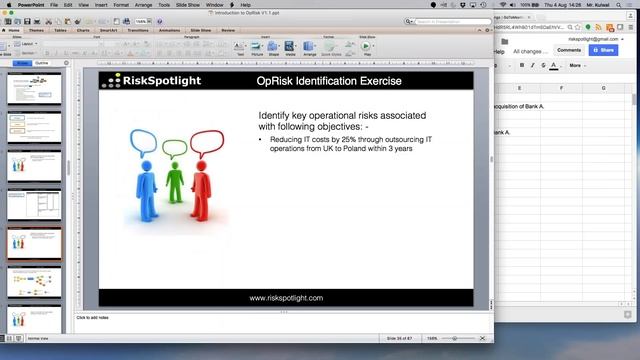Open the Window menu

(215, 5)
